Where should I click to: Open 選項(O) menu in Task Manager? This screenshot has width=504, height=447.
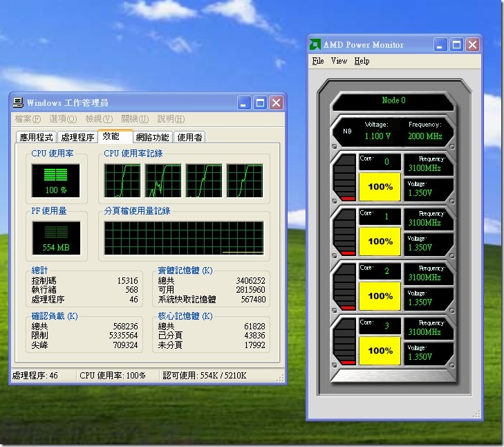click(x=63, y=119)
